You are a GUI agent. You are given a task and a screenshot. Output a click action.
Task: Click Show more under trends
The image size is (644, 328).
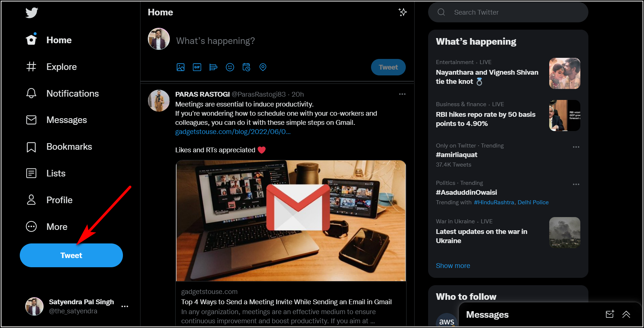pyautogui.click(x=453, y=266)
